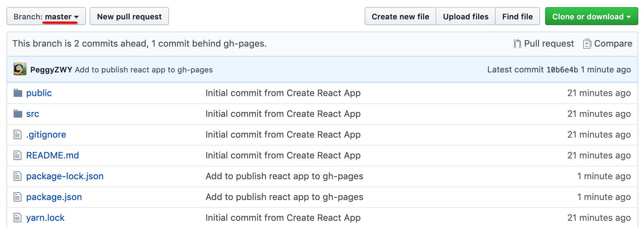Click the PeggyZWY author name
Screen dimensions: 644x233
51,70
